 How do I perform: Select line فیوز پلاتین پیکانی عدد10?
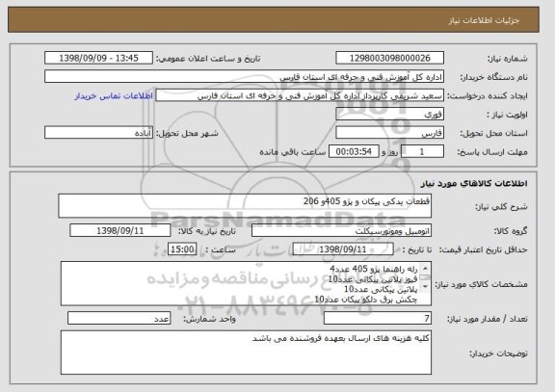[373, 279]
